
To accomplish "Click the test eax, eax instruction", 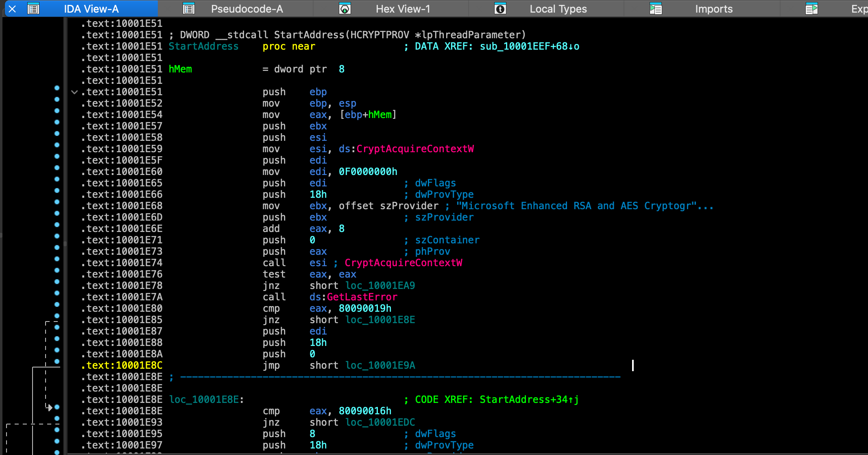I will coord(309,274).
